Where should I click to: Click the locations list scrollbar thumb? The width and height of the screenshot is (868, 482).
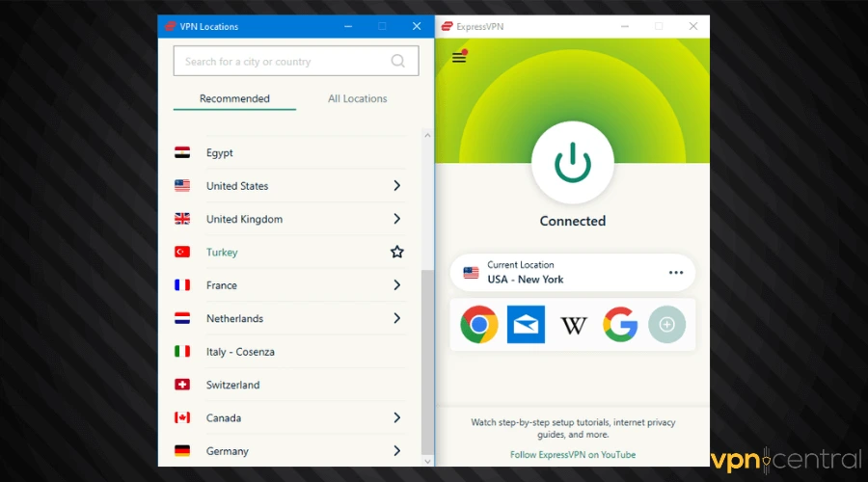tap(427, 361)
